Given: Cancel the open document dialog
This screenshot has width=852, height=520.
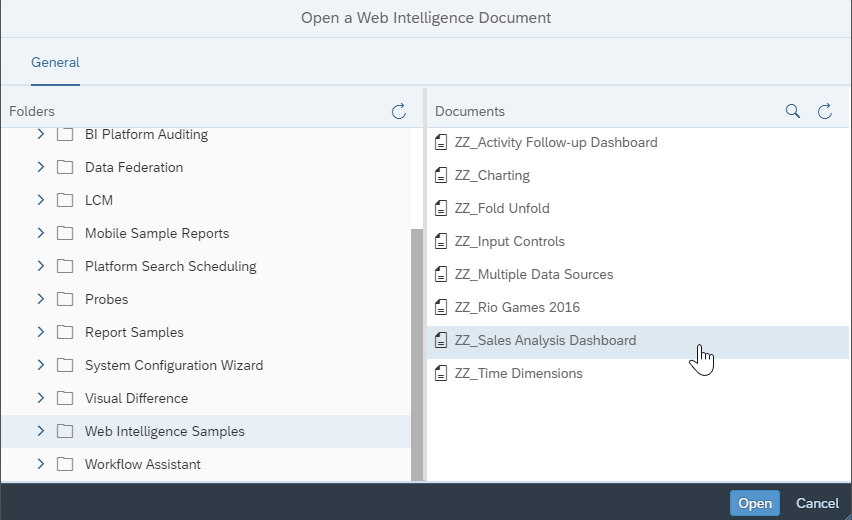Looking at the screenshot, I should pyautogui.click(x=817, y=503).
